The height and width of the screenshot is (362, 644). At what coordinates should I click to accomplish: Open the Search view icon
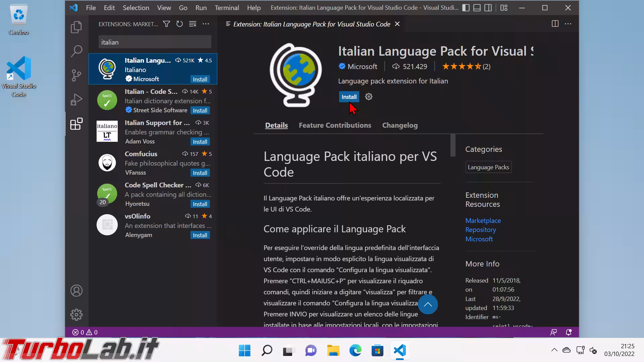(76, 51)
